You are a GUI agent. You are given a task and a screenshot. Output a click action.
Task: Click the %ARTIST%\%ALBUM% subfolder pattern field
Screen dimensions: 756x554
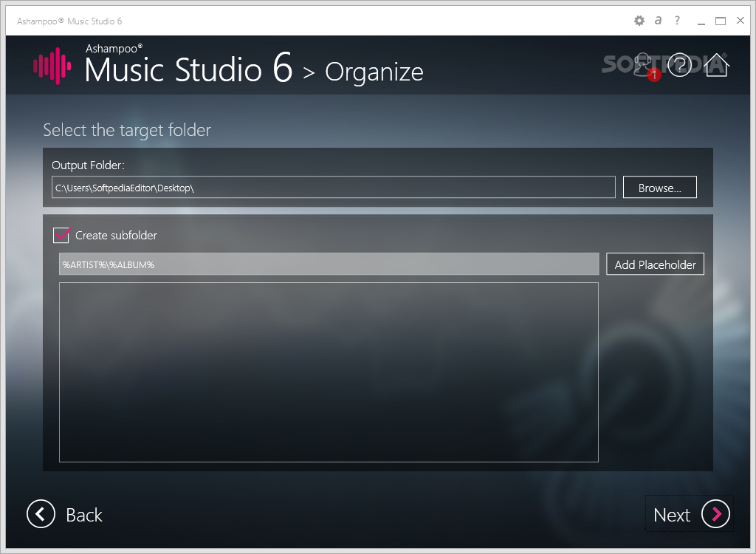click(329, 264)
